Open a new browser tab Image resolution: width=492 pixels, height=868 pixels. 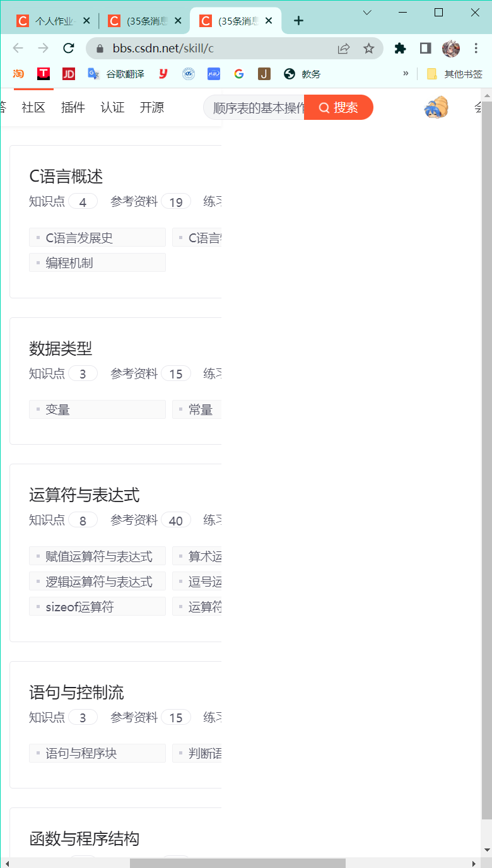click(x=298, y=21)
